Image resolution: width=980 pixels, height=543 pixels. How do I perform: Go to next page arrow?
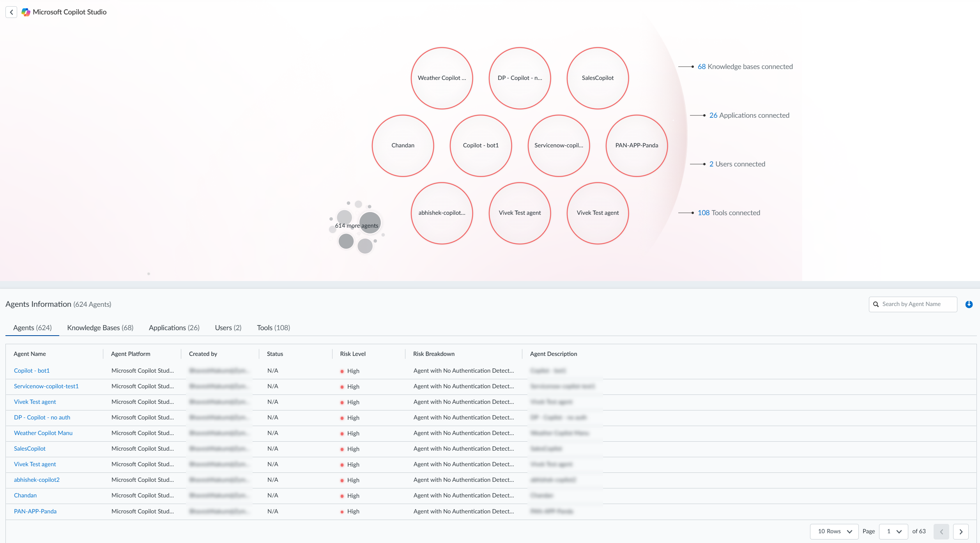pos(961,532)
